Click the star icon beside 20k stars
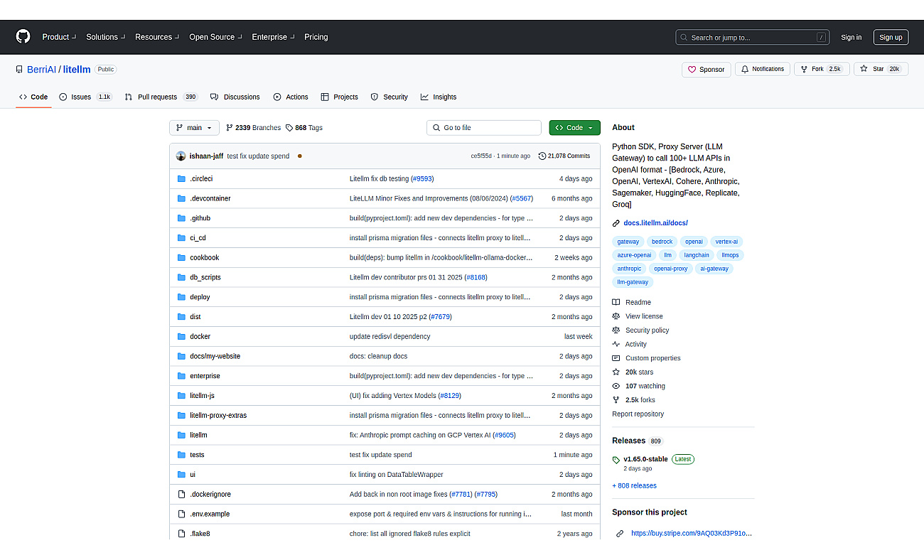924x560 pixels. 616,372
